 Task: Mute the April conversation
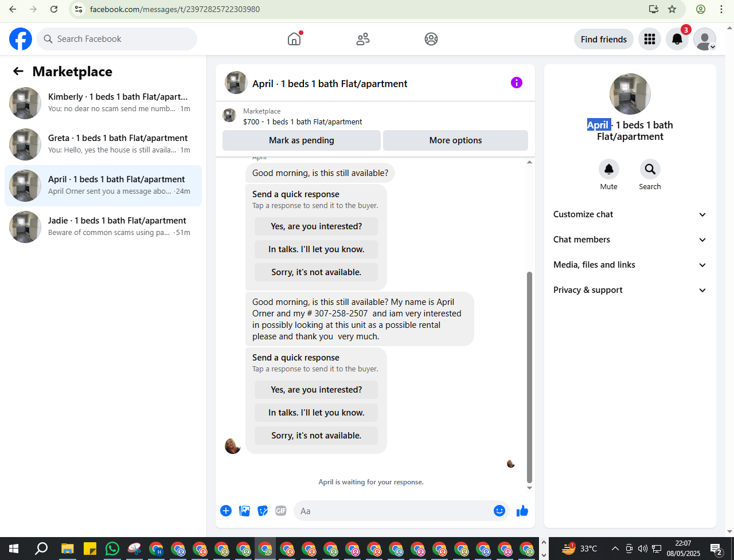point(609,169)
